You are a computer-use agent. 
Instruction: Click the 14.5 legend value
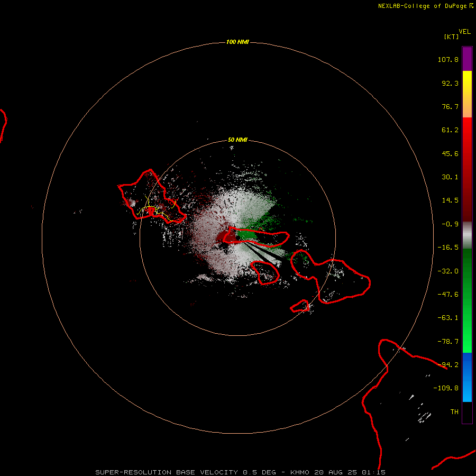coord(450,200)
